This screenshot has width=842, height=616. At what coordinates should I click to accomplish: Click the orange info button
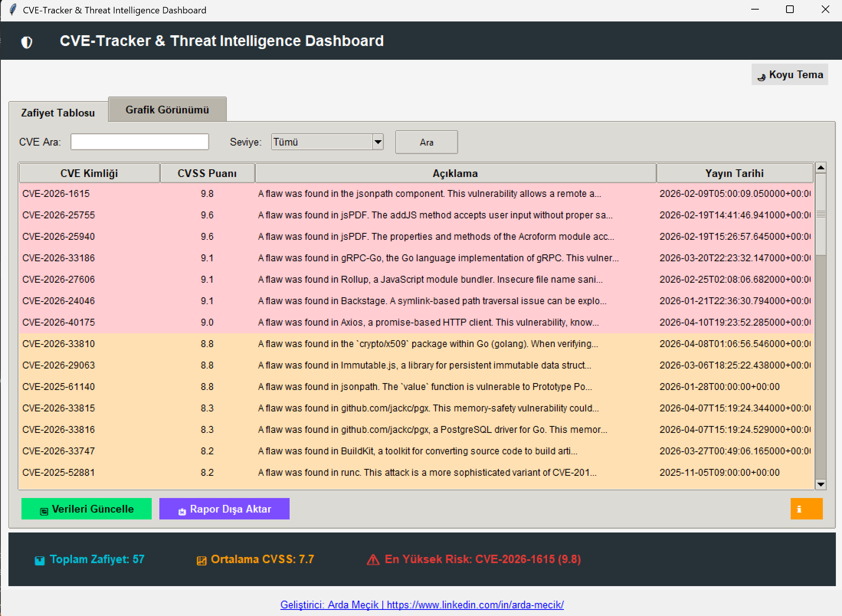(x=806, y=509)
